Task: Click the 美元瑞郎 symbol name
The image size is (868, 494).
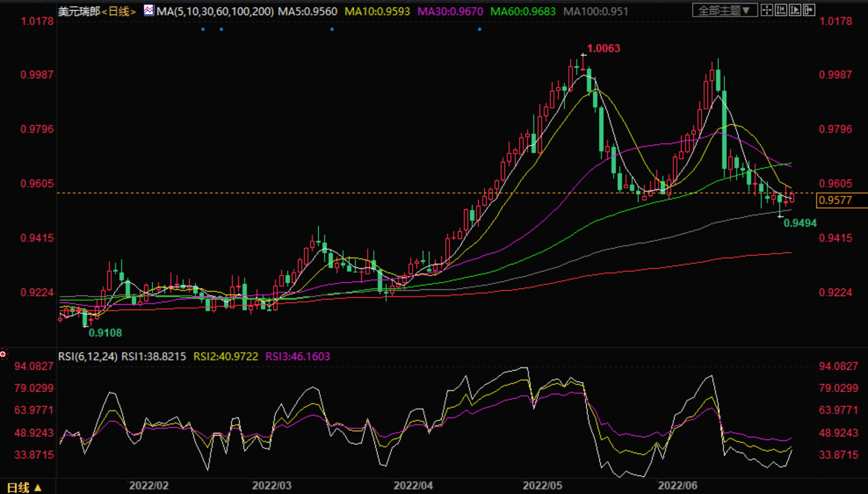Action: pos(79,11)
